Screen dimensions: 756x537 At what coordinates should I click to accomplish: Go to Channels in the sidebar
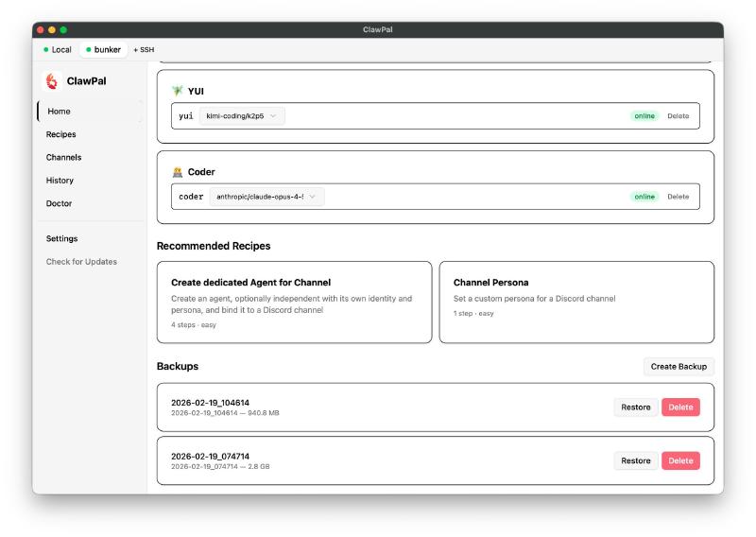coord(63,157)
